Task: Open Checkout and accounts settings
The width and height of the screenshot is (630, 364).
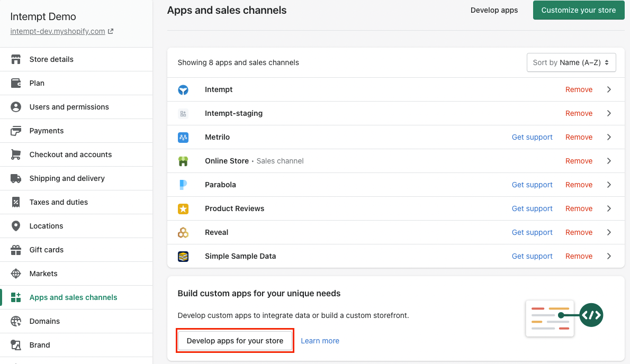Action: [x=76, y=154]
